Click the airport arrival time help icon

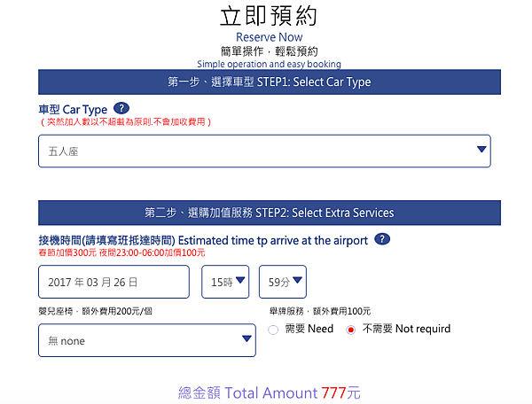point(382,239)
